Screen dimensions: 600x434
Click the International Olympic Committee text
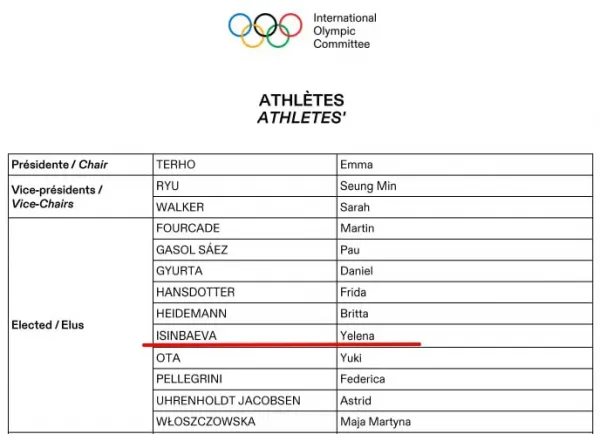click(345, 31)
